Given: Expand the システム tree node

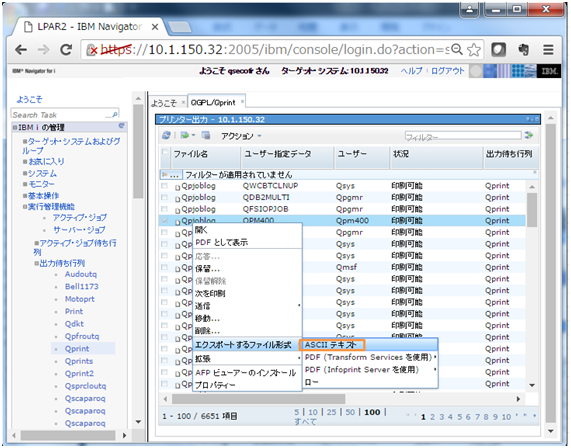Looking at the screenshot, I should [x=25, y=173].
